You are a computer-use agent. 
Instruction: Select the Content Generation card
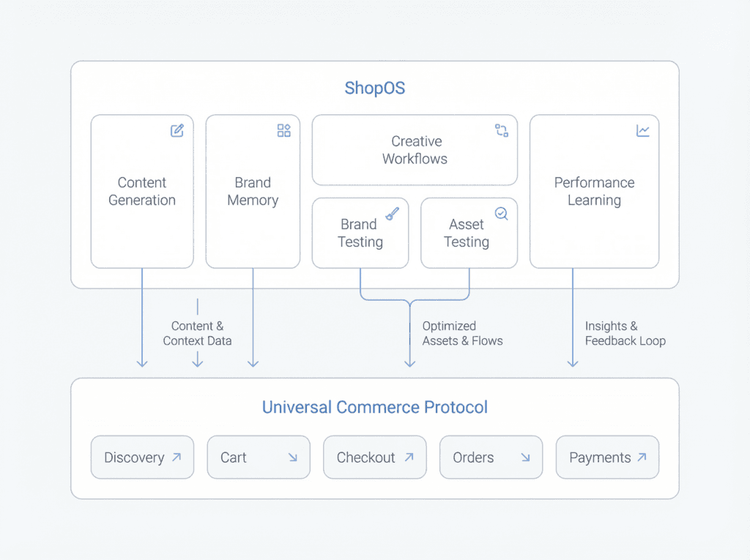pyautogui.click(x=142, y=191)
